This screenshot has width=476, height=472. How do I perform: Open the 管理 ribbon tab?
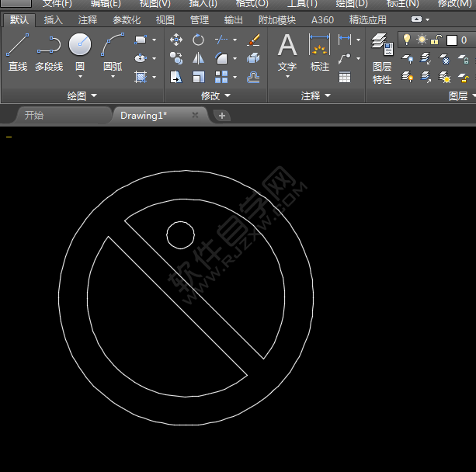coord(200,20)
